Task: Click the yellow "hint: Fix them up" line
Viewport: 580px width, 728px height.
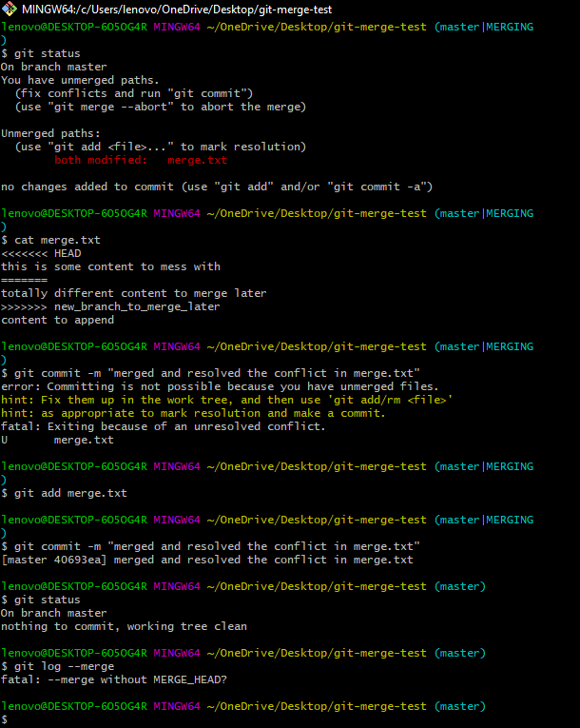Action: click(226, 400)
